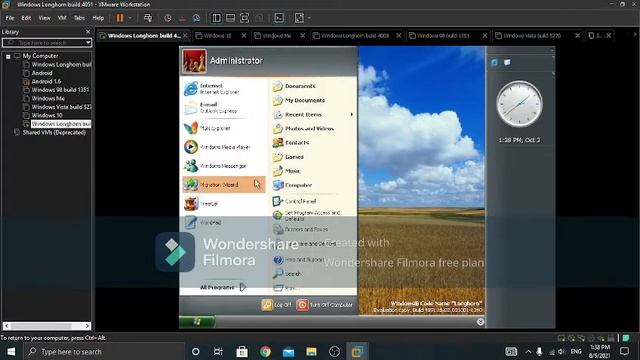Take a VM snapshot
The width and height of the screenshot is (640, 360).
coord(168,18)
